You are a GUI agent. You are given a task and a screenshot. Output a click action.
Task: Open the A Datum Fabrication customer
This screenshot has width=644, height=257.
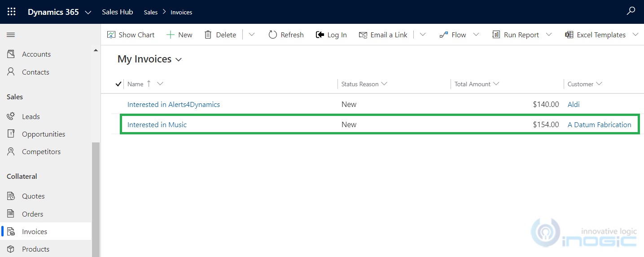(x=599, y=124)
